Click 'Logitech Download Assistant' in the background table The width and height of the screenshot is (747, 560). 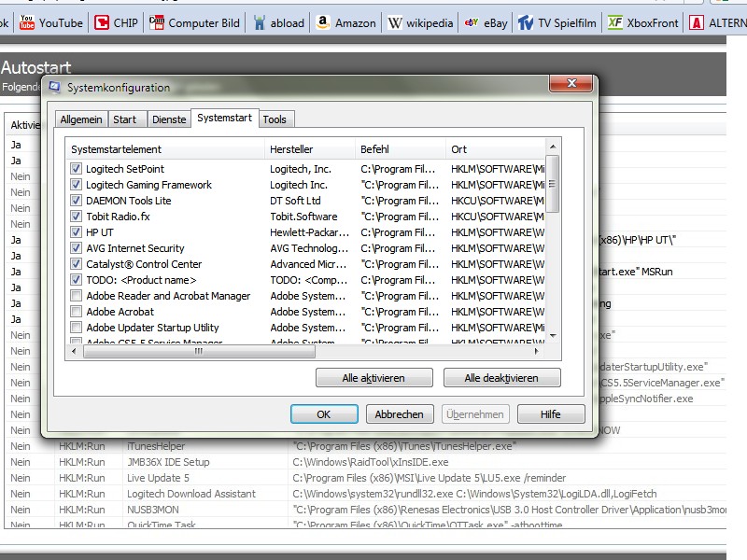pyautogui.click(x=191, y=494)
